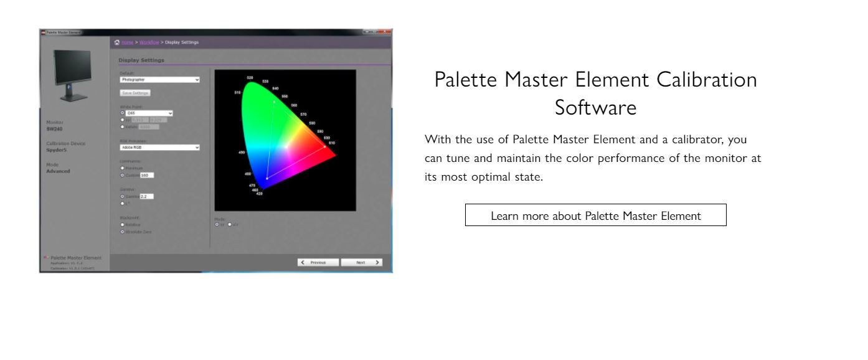Click the Display Settings section heading
The image size is (868, 360).
coord(141,60)
